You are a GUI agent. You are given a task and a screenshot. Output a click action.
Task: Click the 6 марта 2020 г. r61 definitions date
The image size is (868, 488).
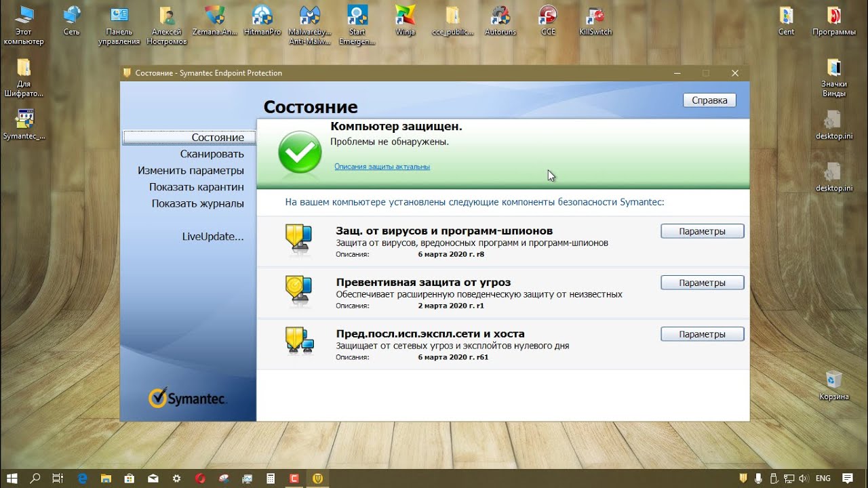[453, 357]
